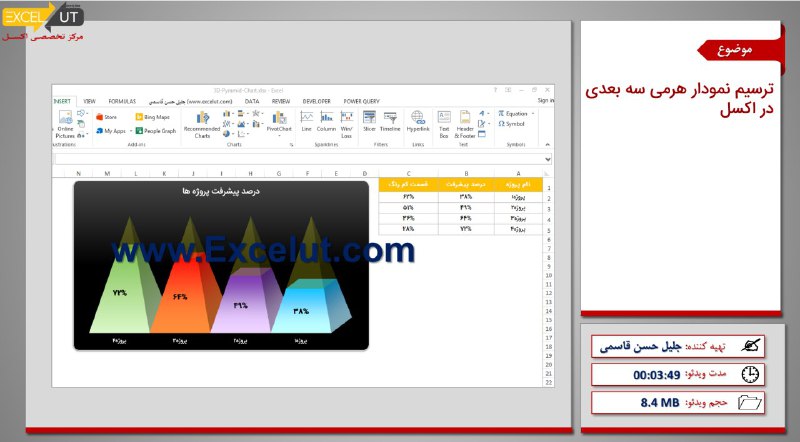This screenshot has height=442, width=800.
Task: Insert a Column sparkline
Action: 326,122
